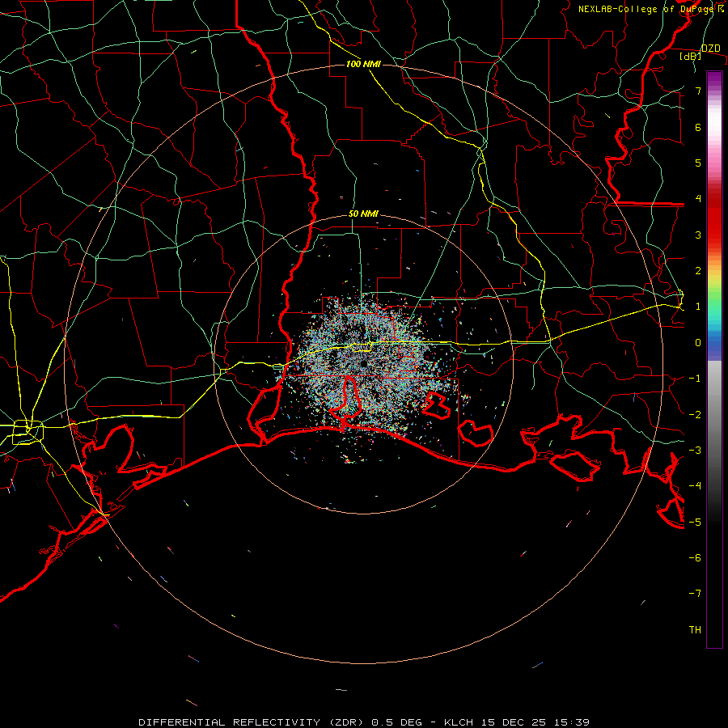The height and width of the screenshot is (728, 728).
Task: Click the radar site center dot
Action: [364, 363]
